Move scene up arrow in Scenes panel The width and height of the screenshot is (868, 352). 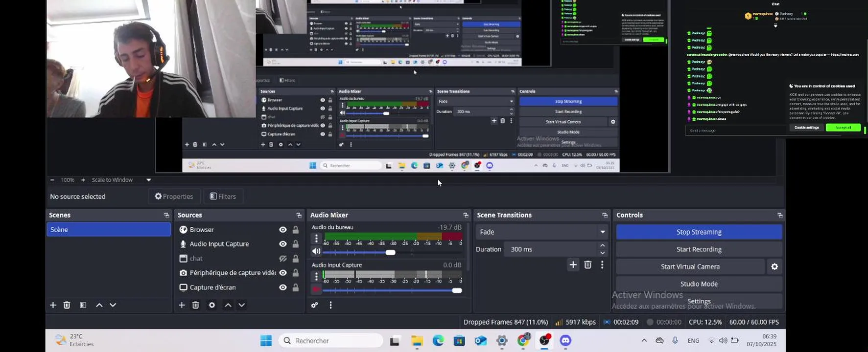point(99,305)
